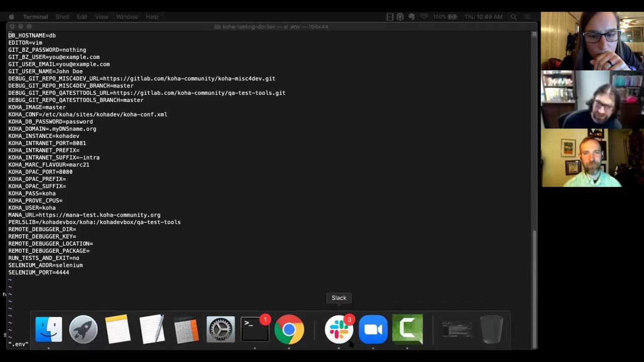The image size is (644, 362).
Task: Click the Thu 10:49 AM clock
Action: click(x=484, y=17)
